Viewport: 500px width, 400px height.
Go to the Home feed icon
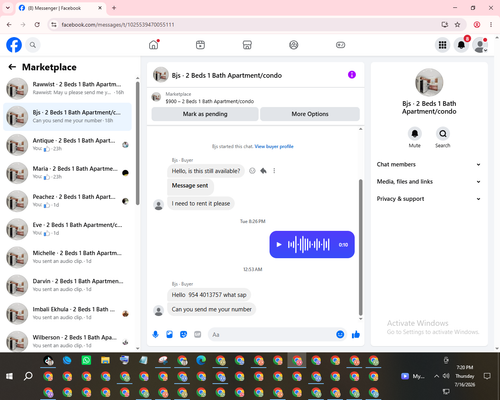(154, 45)
